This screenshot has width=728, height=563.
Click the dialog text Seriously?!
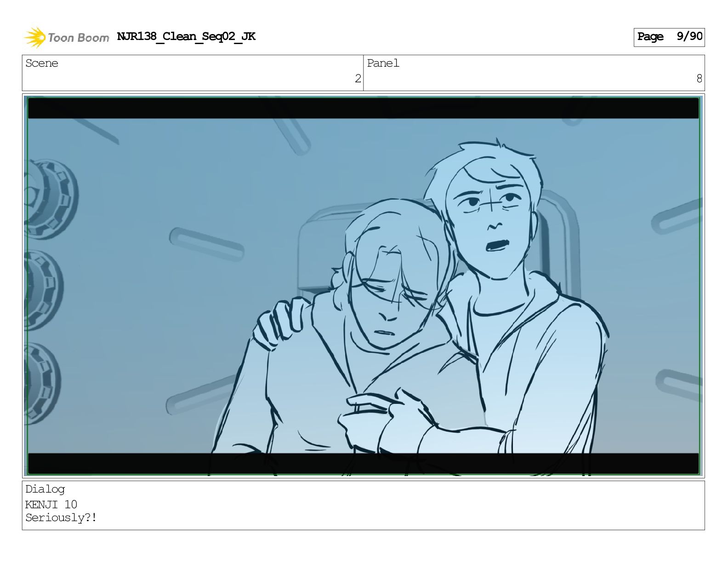(x=61, y=518)
